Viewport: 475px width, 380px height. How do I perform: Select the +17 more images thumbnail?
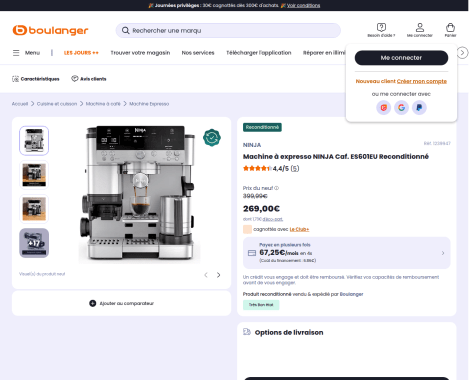[x=34, y=243]
